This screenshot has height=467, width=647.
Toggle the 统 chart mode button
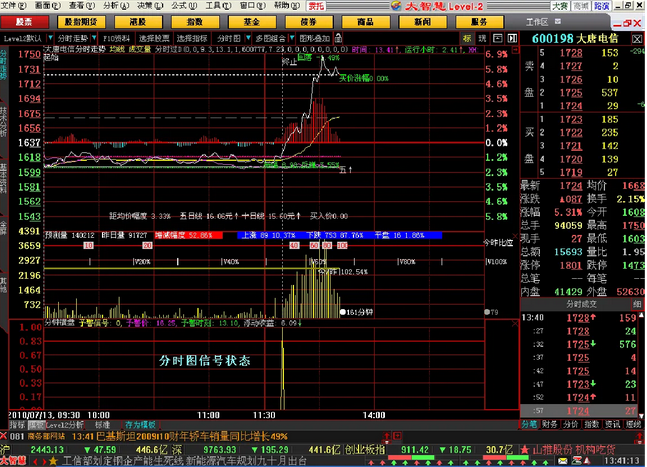[482, 38]
